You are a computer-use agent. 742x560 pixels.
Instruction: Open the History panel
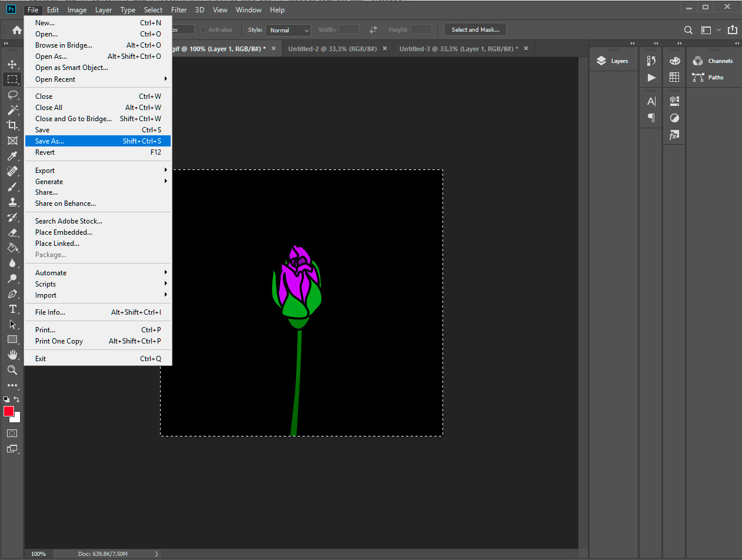point(651,61)
